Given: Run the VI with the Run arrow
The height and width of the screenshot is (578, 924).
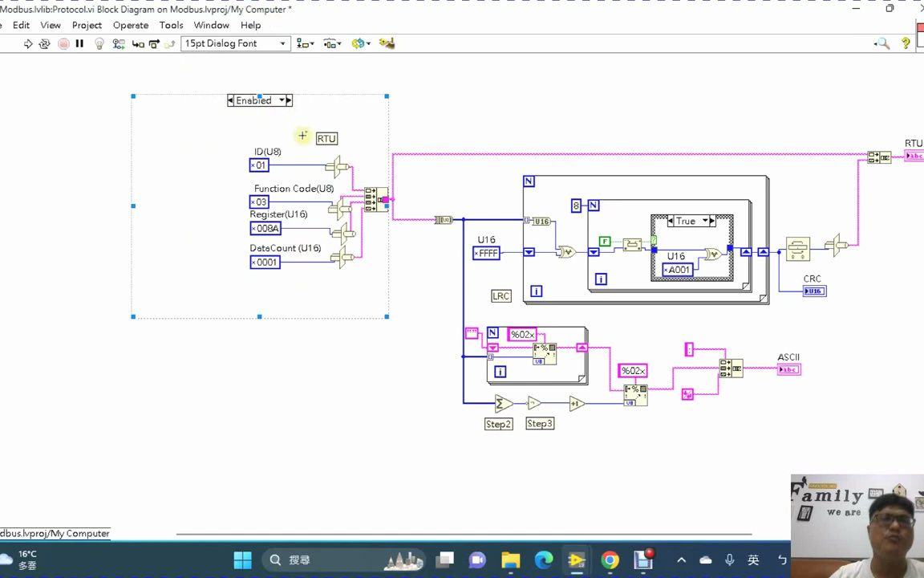Looking at the screenshot, I should coord(27,43).
